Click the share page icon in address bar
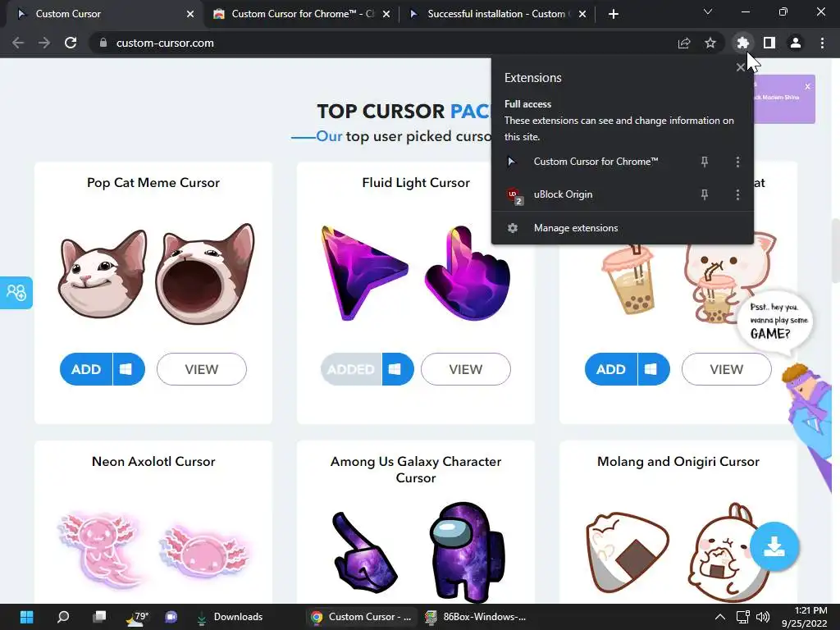This screenshot has height=630, width=840. pos(684,43)
